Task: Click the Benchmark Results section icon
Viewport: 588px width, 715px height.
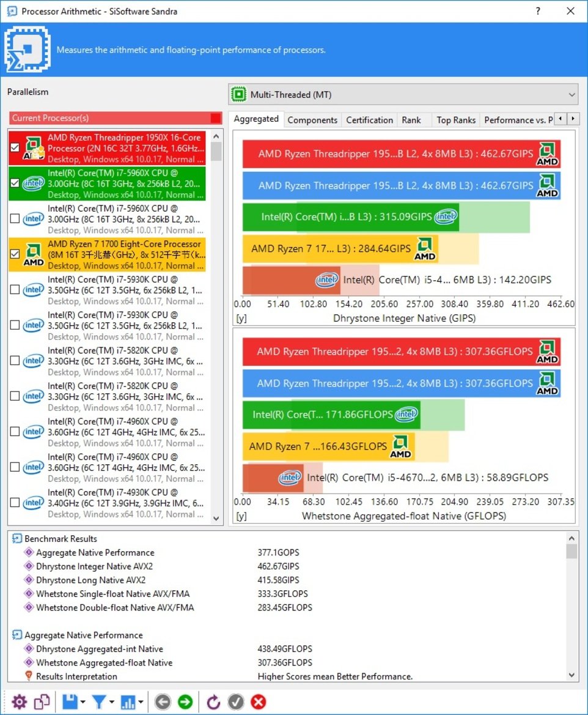Action: (x=17, y=538)
